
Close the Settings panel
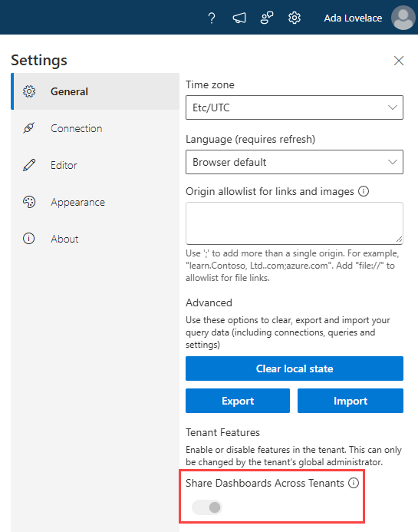pos(399,61)
